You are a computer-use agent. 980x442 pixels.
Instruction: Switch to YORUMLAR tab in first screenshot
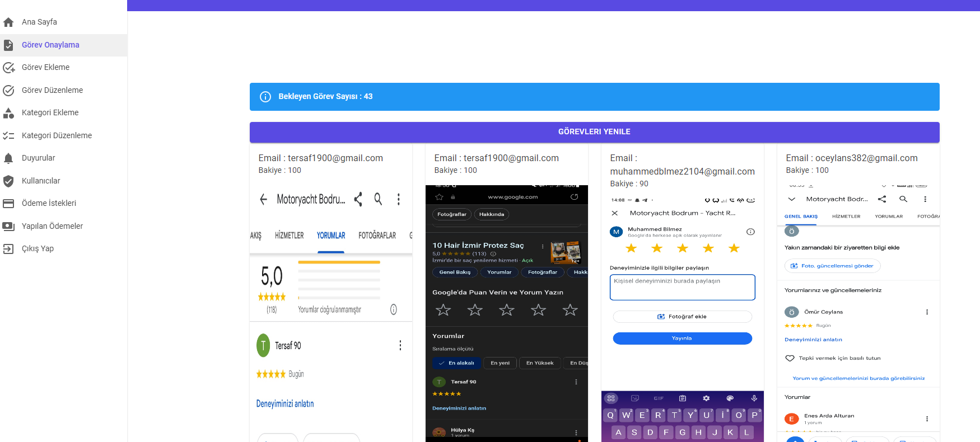point(331,236)
